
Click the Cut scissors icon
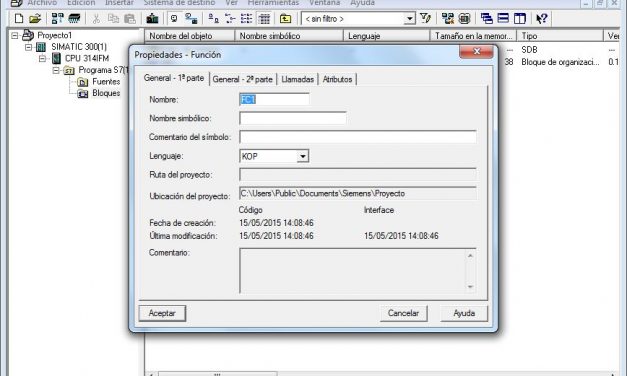pyautogui.click(x=96, y=18)
